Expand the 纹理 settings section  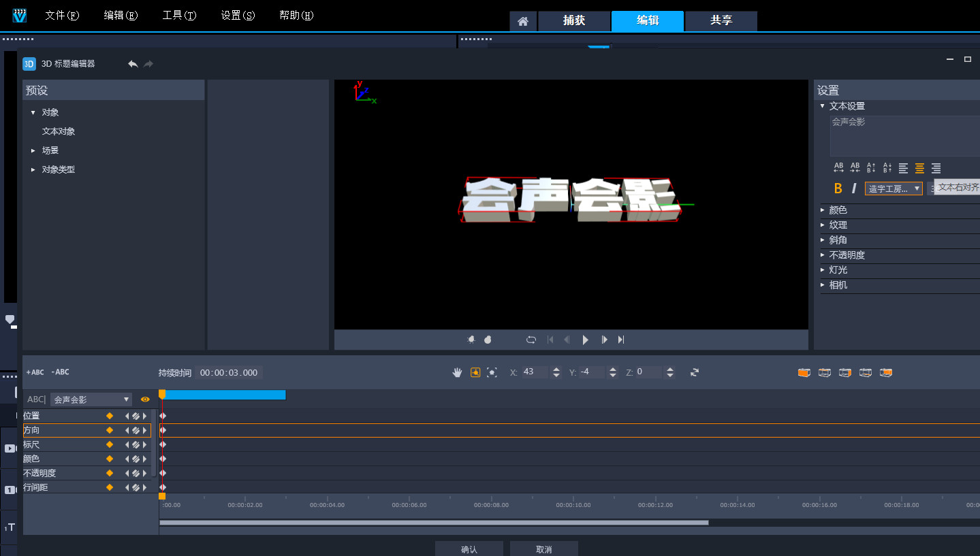point(823,225)
